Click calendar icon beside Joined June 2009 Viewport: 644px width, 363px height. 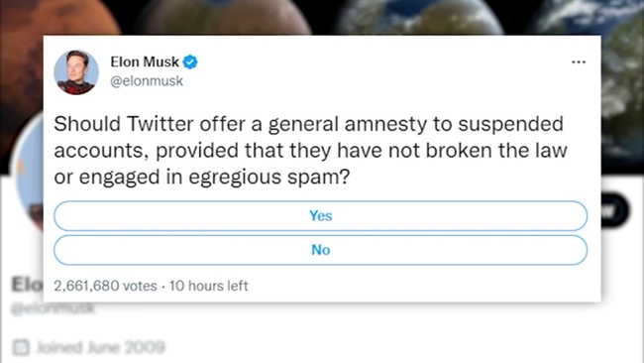click(21, 347)
